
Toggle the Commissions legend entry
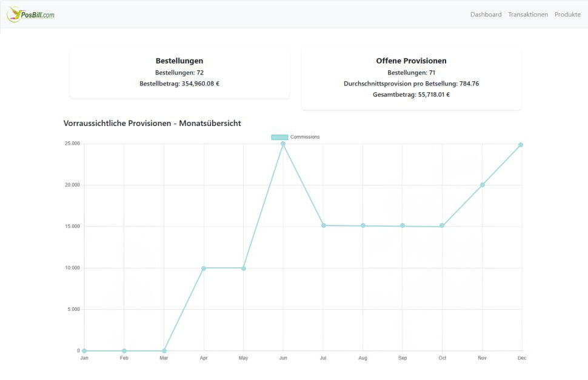coord(304,137)
